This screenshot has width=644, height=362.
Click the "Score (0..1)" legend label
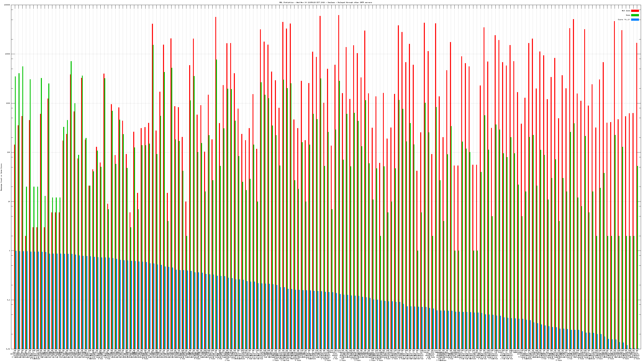point(624,20)
